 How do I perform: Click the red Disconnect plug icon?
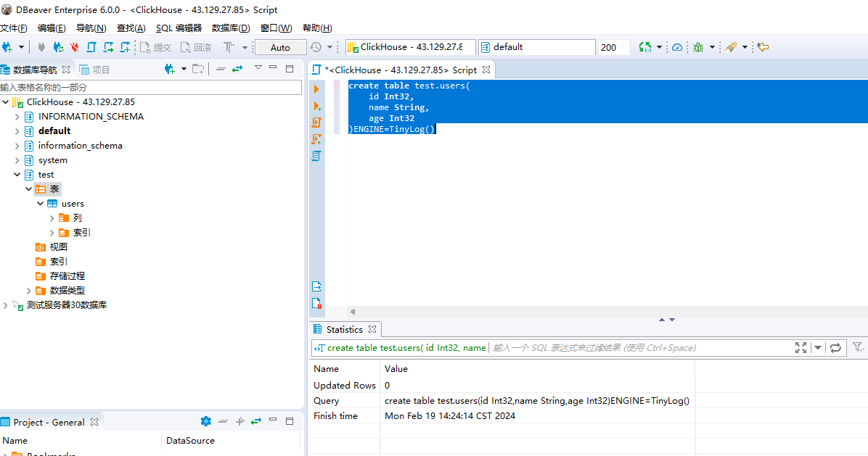tap(74, 47)
